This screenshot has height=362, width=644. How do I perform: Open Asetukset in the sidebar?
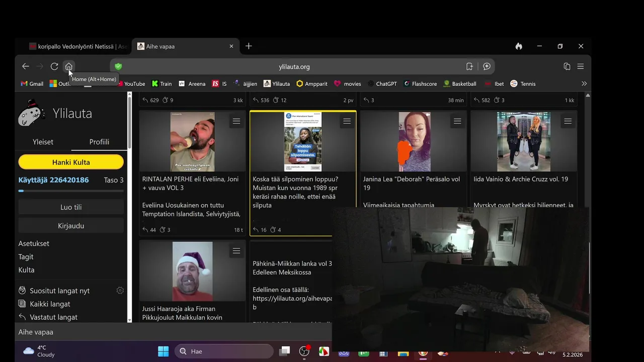click(34, 243)
